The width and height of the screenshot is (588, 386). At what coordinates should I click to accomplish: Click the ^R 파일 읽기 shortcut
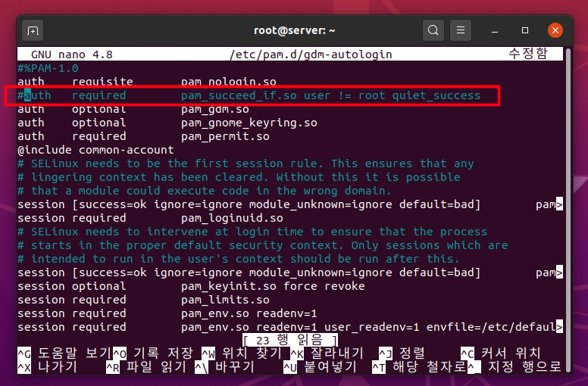point(146,367)
